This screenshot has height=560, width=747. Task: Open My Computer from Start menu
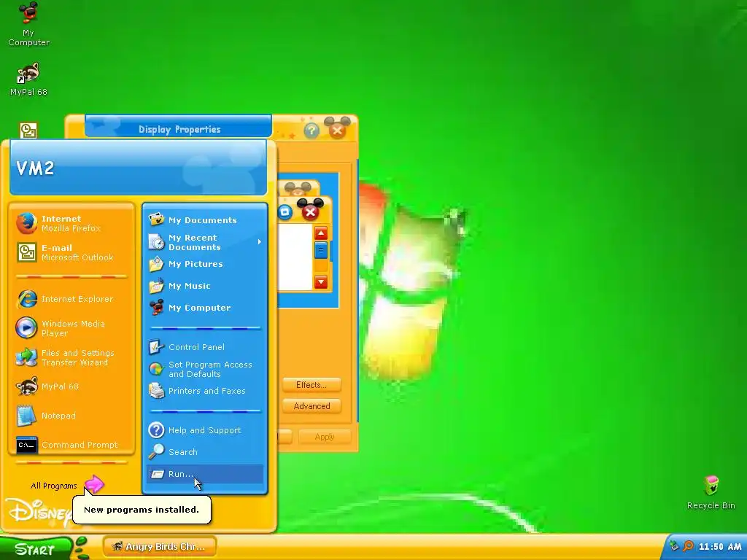coord(205,308)
